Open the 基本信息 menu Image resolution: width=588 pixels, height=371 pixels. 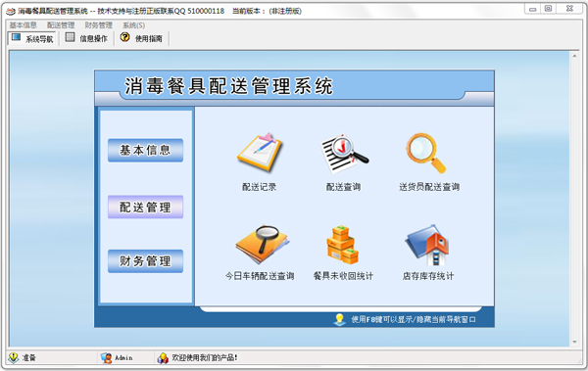23,25
